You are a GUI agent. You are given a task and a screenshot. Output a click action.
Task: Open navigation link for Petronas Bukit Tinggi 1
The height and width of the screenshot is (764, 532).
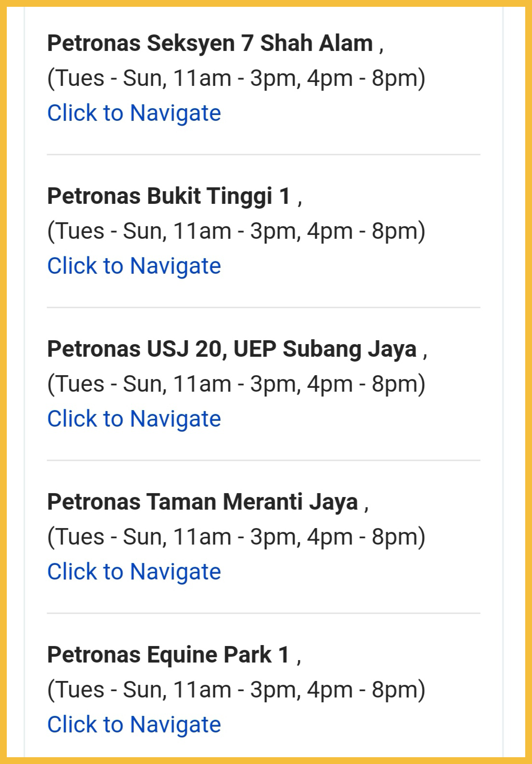[134, 266]
